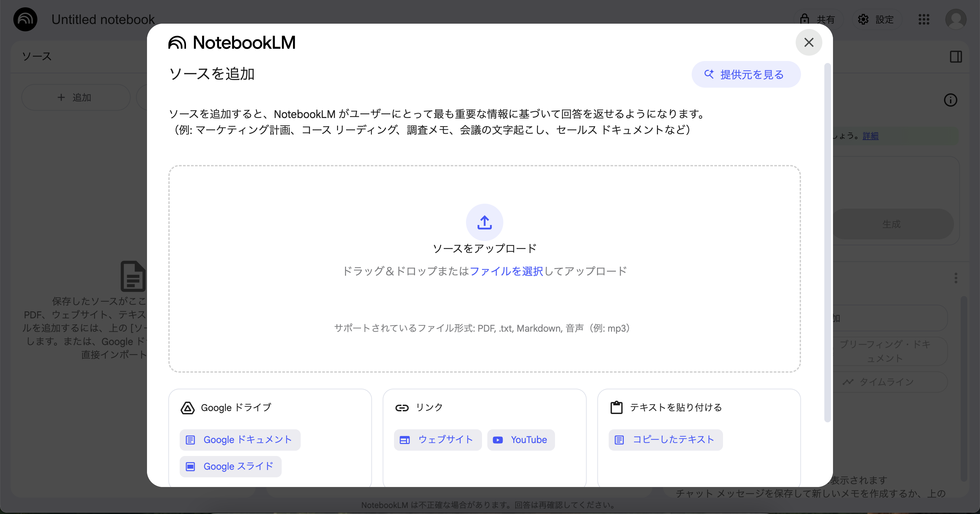Click the NotebookLM logo in dialog header
This screenshot has width=980, height=514.
click(x=232, y=42)
